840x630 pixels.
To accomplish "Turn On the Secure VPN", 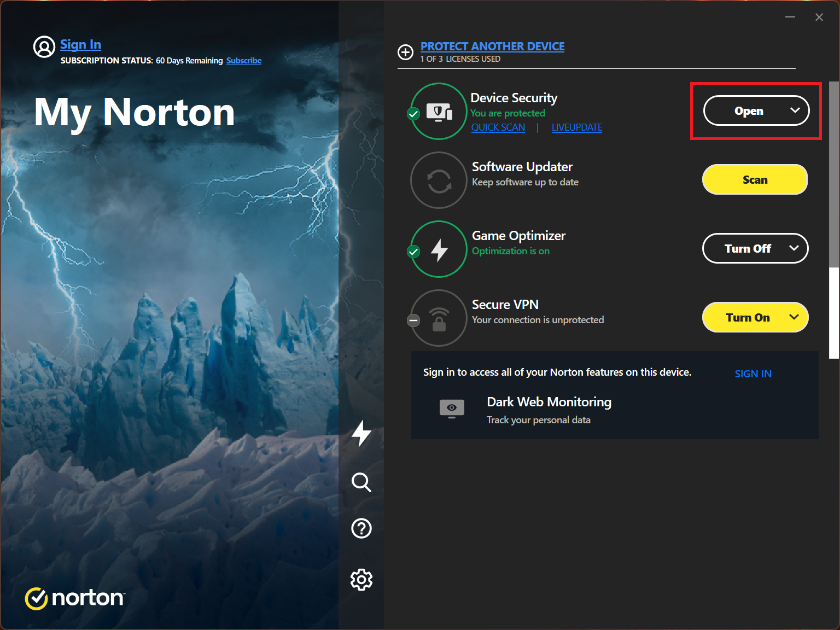I will click(x=747, y=318).
